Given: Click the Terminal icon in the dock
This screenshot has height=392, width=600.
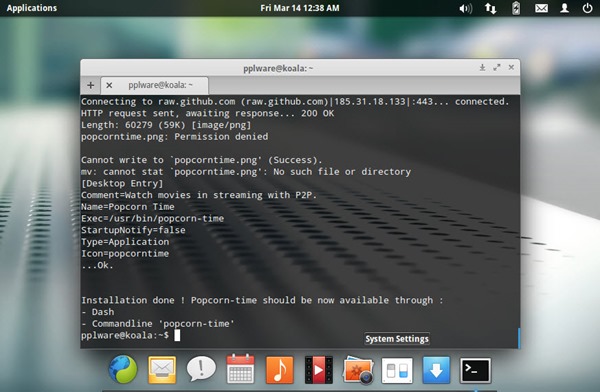Looking at the screenshot, I should tap(475, 371).
